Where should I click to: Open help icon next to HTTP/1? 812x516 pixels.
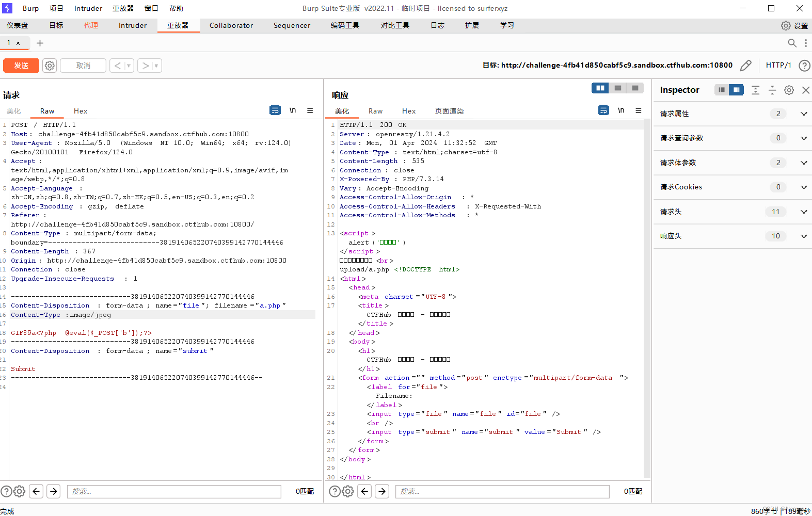[x=804, y=66]
